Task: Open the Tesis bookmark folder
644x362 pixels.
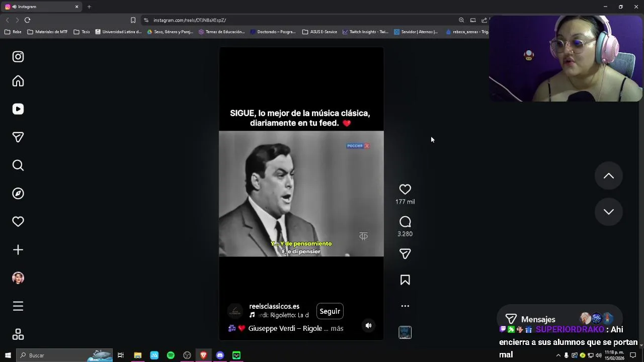Action: pyautogui.click(x=82, y=32)
